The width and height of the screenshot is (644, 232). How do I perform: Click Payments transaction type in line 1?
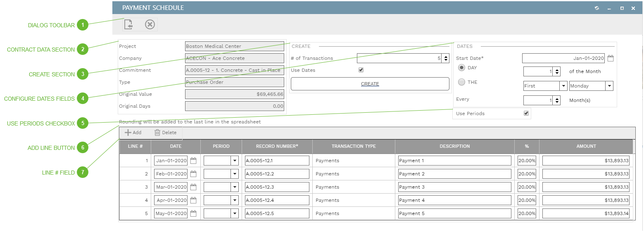(328, 161)
